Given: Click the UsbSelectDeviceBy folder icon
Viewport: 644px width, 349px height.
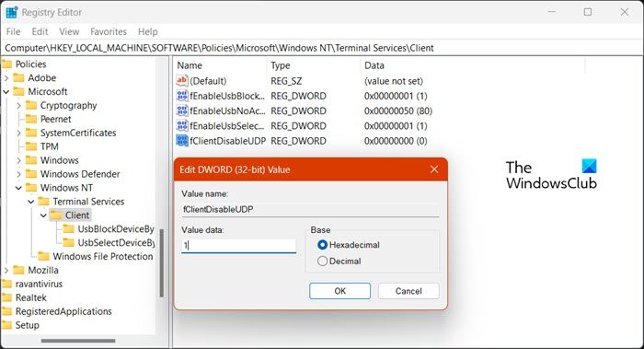Looking at the screenshot, I should pyautogui.click(x=69, y=242).
